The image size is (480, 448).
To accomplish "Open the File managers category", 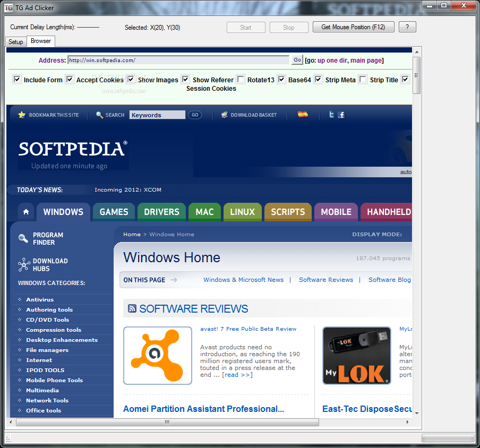I will (47, 350).
